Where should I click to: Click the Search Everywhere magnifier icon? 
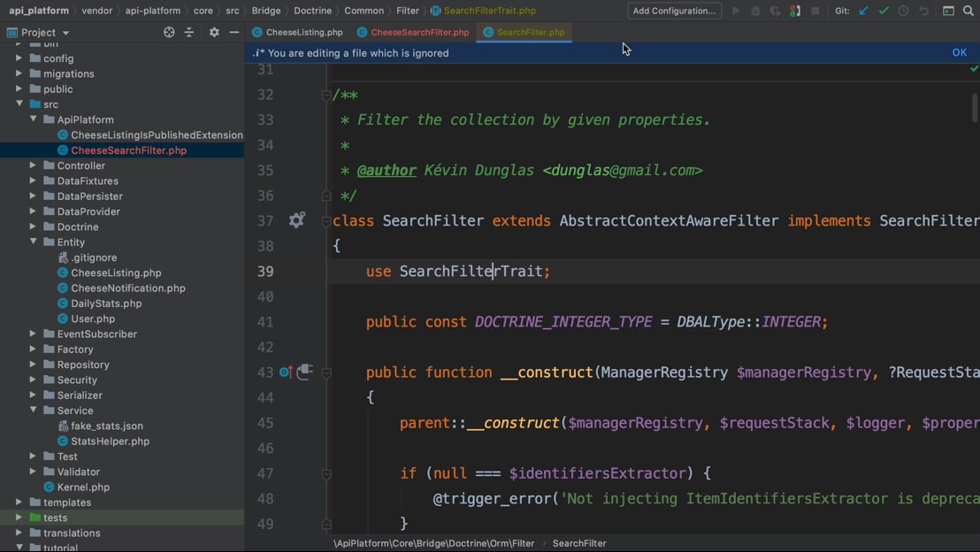(969, 11)
